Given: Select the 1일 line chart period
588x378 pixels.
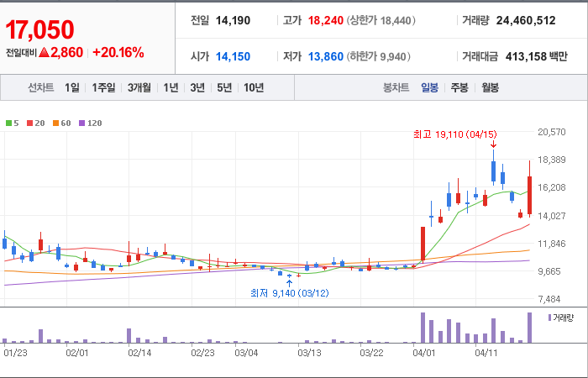Looking at the screenshot, I should (x=72, y=87).
